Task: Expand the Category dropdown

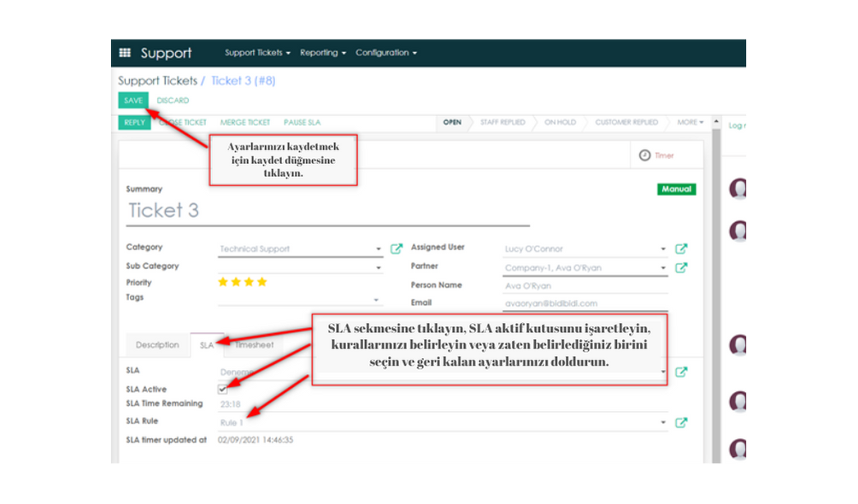Action: (379, 248)
